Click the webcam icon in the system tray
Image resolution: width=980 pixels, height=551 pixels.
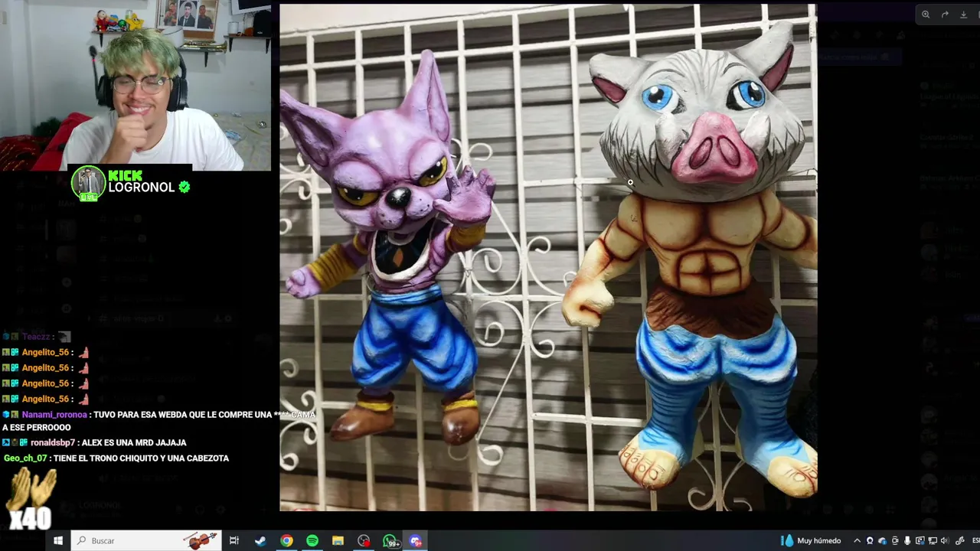(870, 540)
